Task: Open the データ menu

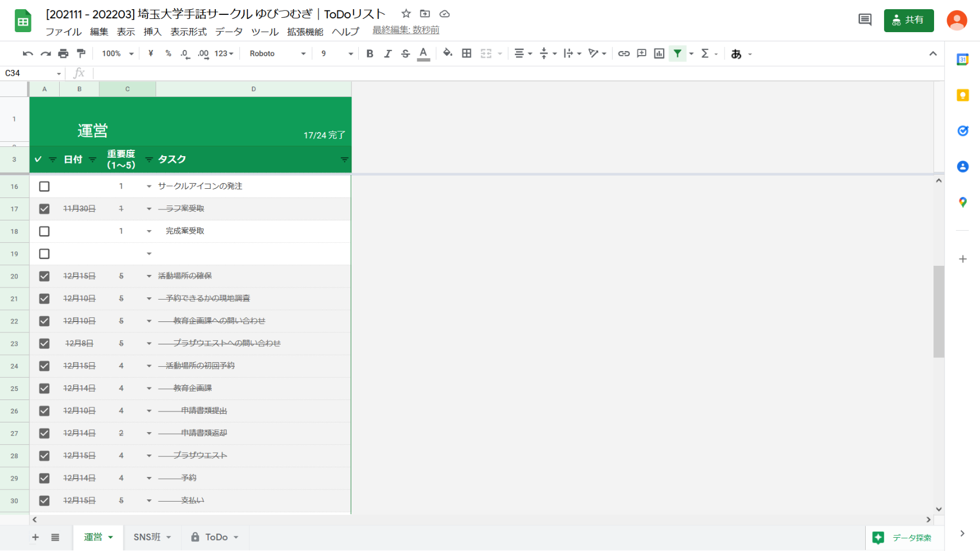Action: pos(228,32)
